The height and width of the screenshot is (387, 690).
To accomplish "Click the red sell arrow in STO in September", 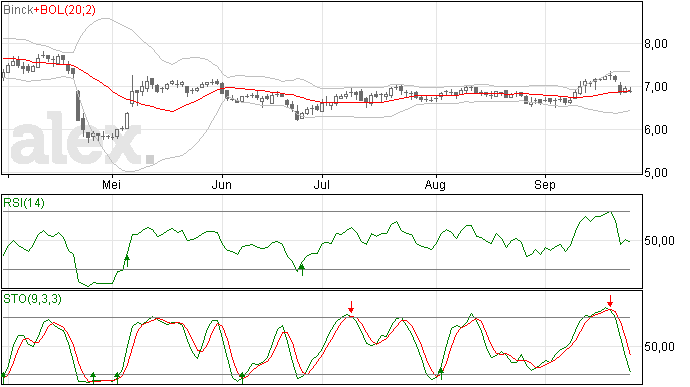I will [610, 301].
